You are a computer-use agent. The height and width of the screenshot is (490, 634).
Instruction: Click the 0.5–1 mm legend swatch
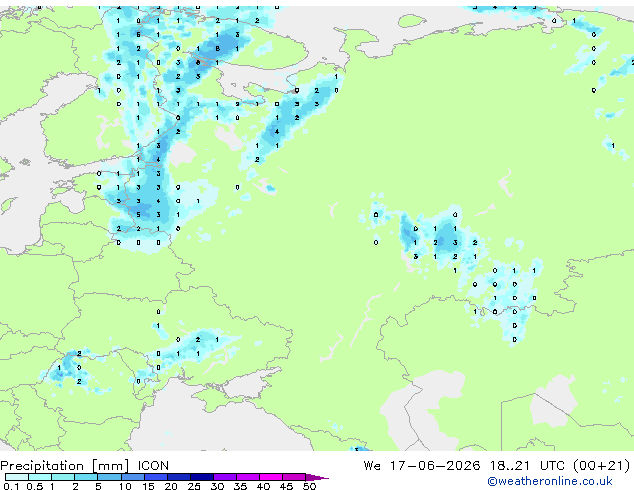point(40,477)
